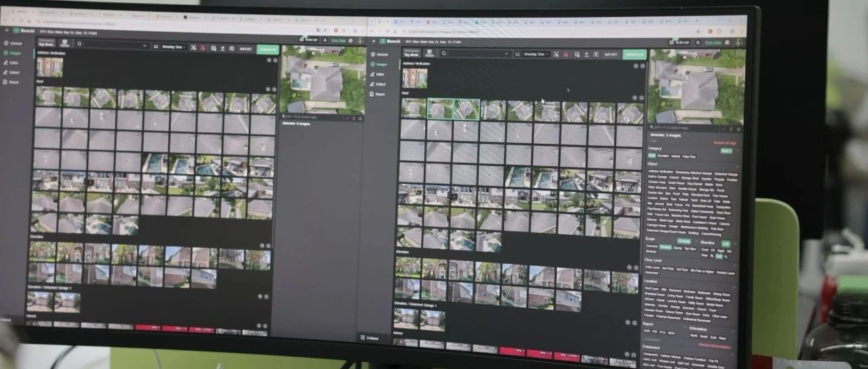Click first round icon of Address Verification section, right window
This screenshot has width=868, height=369.
point(635,66)
